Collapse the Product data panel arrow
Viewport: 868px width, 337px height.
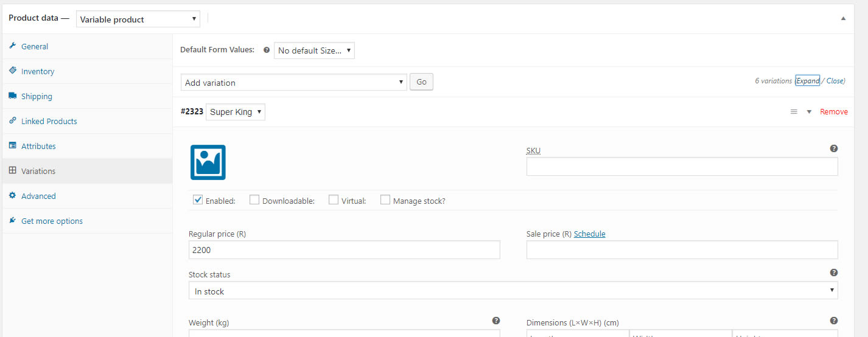coord(843,18)
